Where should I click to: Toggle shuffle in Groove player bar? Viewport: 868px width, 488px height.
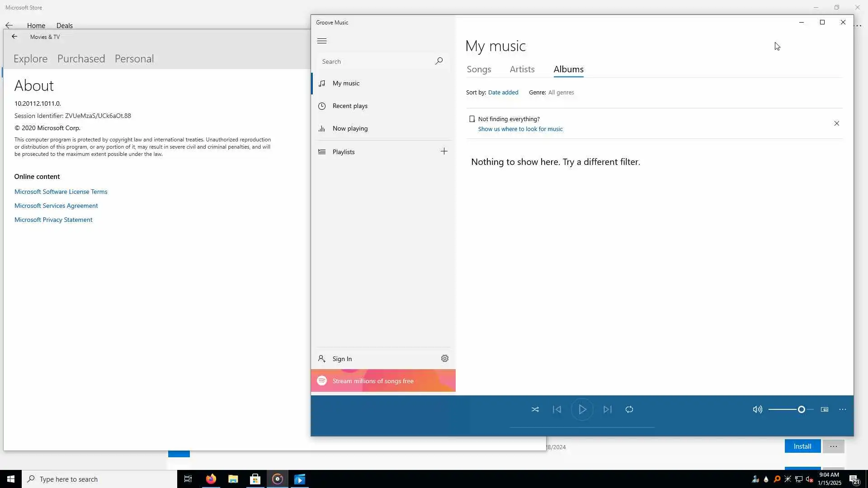tap(535, 409)
